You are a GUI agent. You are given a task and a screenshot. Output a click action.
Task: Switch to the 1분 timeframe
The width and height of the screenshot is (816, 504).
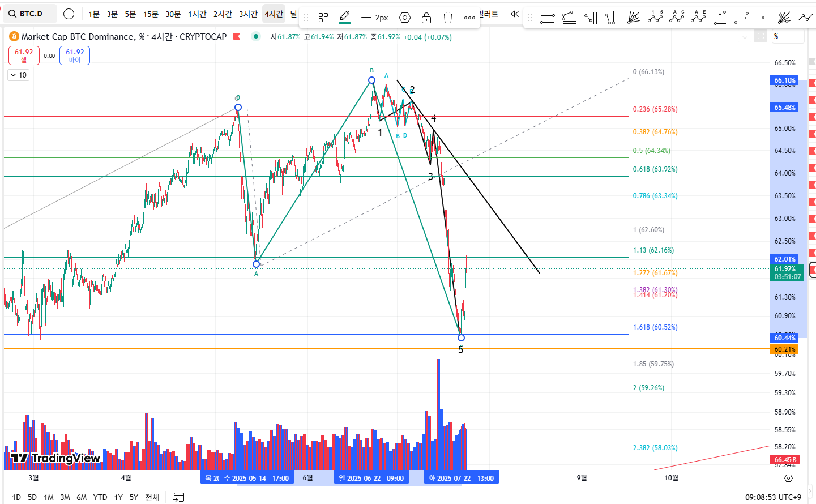[x=94, y=14]
